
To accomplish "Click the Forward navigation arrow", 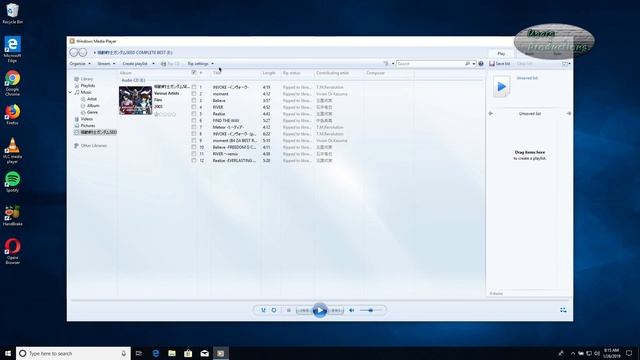I will pos(83,52).
